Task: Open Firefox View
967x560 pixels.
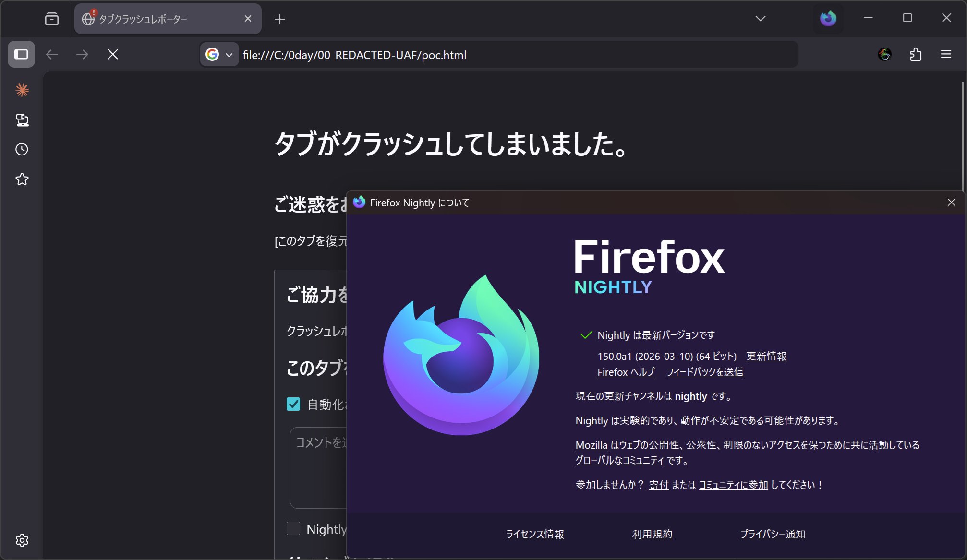Action: click(52, 19)
